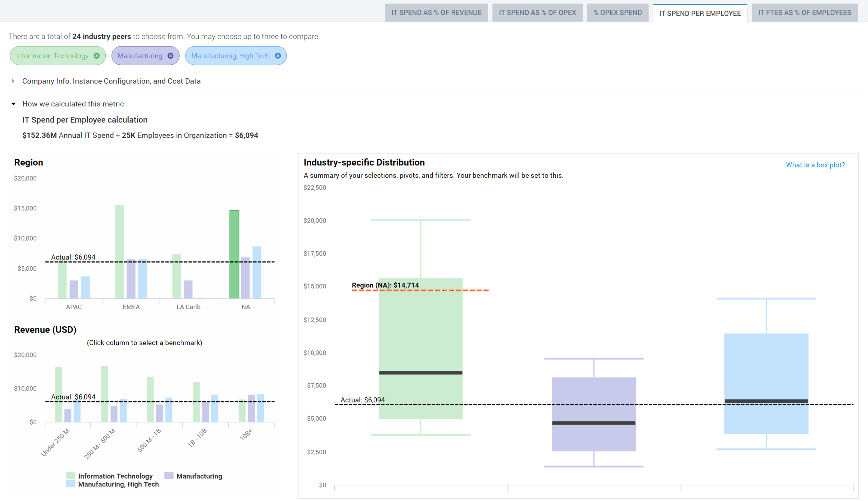The height and width of the screenshot is (501, 868).
Task: Remove the Manufacturing peer chip
Action: 170,56
